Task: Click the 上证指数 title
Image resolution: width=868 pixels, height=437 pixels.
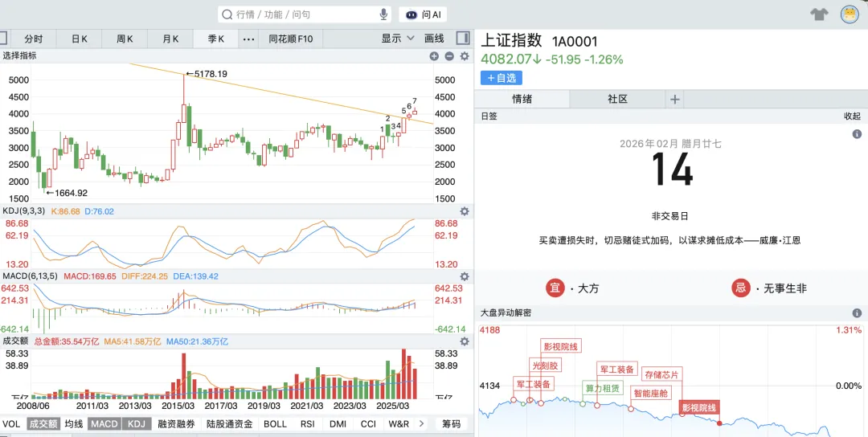Action: pyautogui.click(x=511, y=41)
